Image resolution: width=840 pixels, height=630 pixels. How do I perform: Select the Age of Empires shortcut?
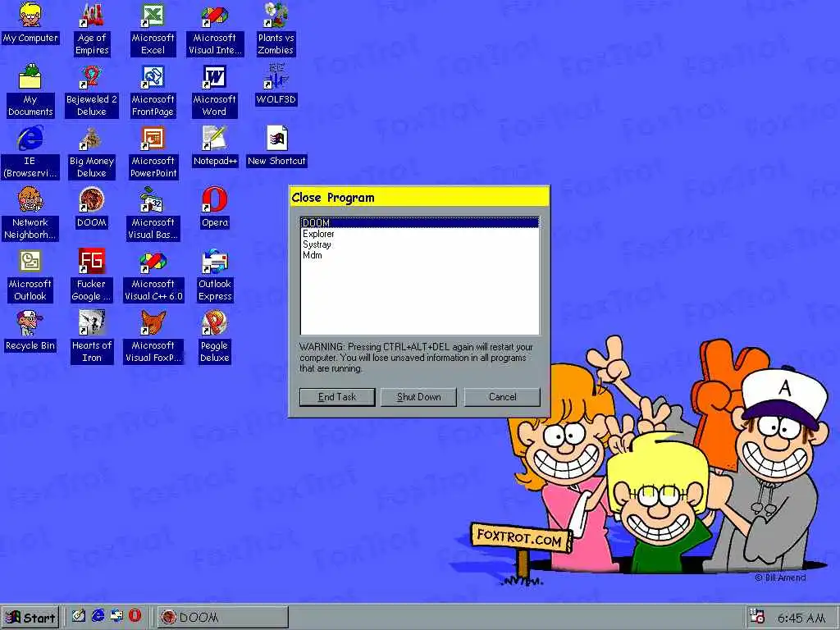pos(92,30)
